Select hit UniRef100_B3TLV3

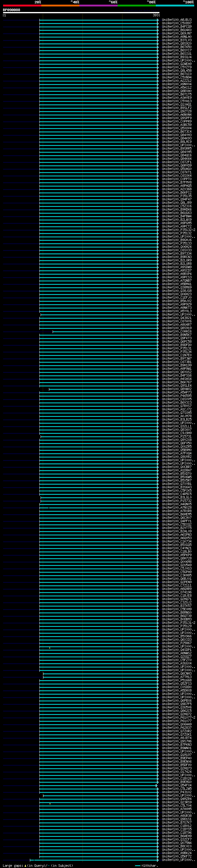click(x=177, y=40)
